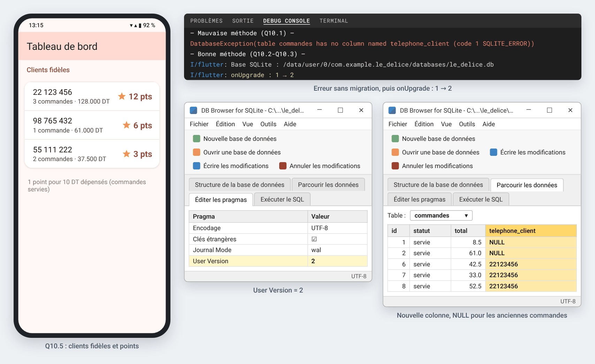Click the star icon beside 12 pts
The width and height of the screenshot is (595, 364).
click(x=122, y=96)
